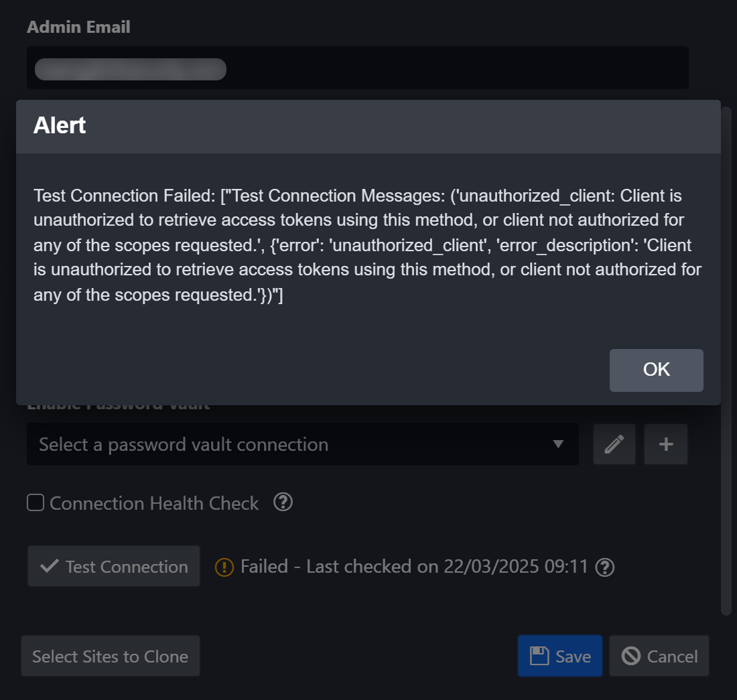Click the plus icon to add new vault connection
The width and height of the screenshot is (737, 700).
pos(665,444)
